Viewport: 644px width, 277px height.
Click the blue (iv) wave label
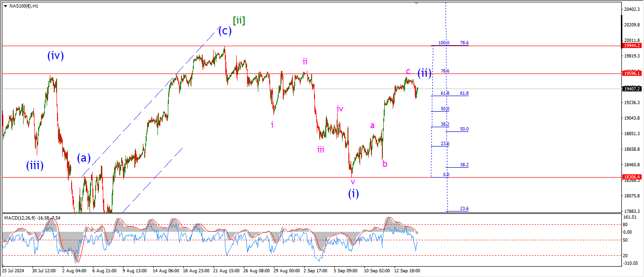55,56
